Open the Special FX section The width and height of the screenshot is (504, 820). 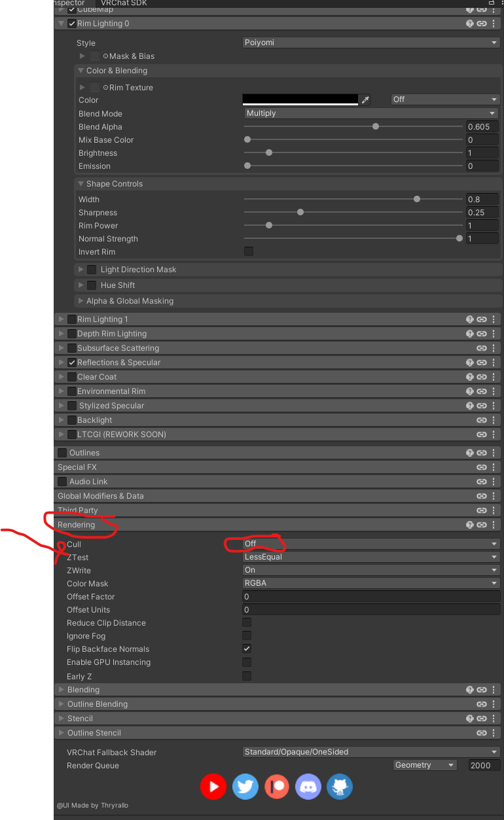click(x=77, y=467)
